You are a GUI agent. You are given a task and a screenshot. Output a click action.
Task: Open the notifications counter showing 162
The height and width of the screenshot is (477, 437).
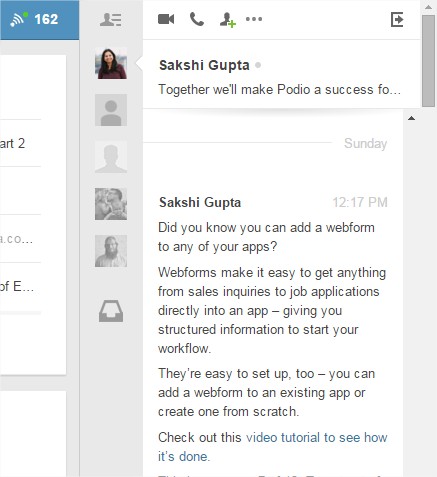coord(39,19)
